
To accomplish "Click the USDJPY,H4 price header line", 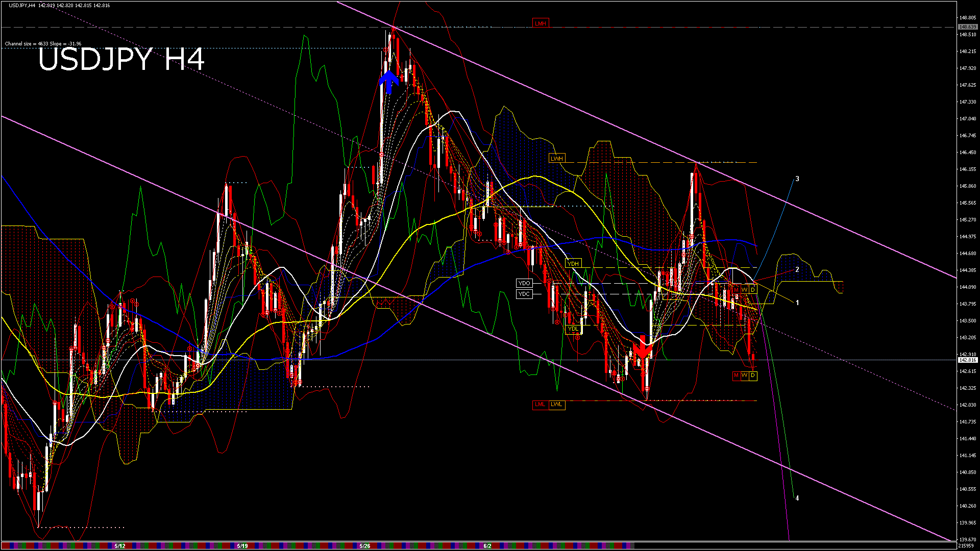I will pos(59,6).
